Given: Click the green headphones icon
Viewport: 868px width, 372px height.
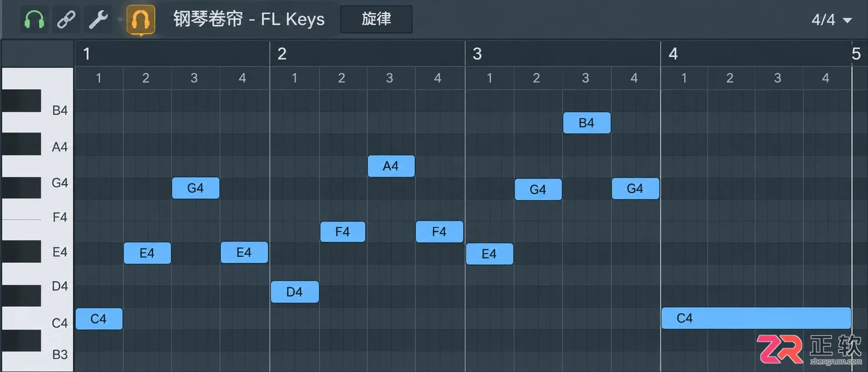Looking at the screenshot, I should tap(35, 19).
